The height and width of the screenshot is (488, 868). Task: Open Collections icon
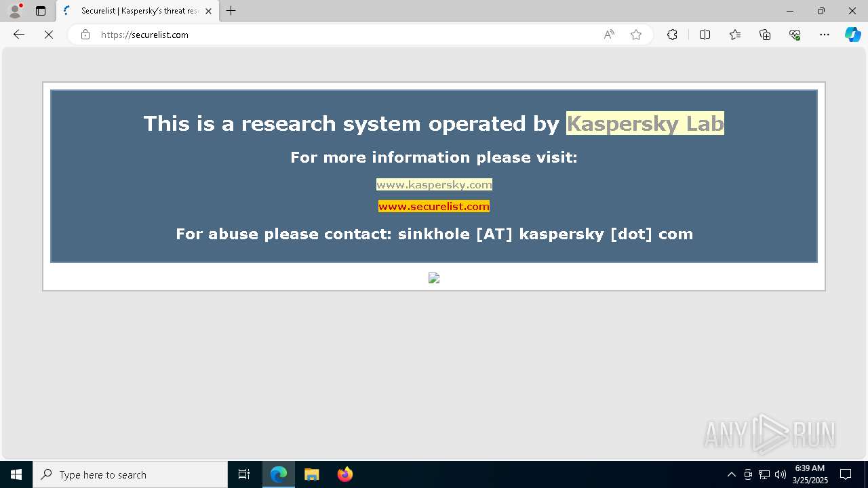click(765, 35)
